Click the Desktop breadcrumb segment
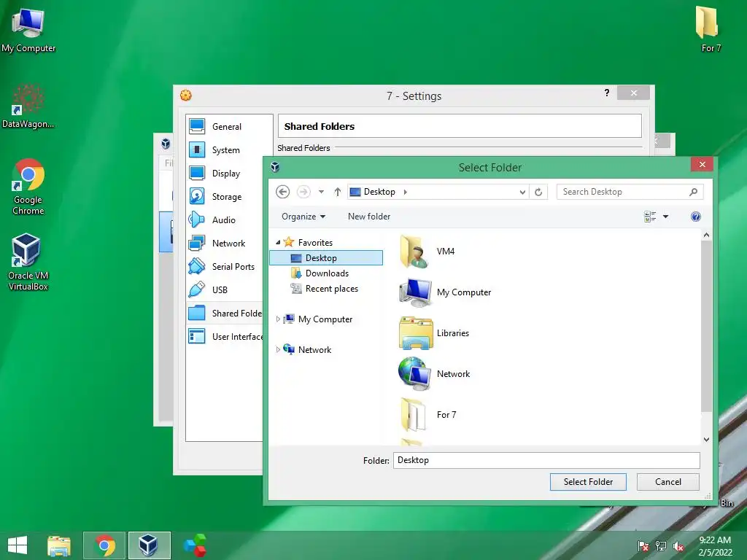The width and height of the screenshot is (747, 560). click(x=379, y=192)
